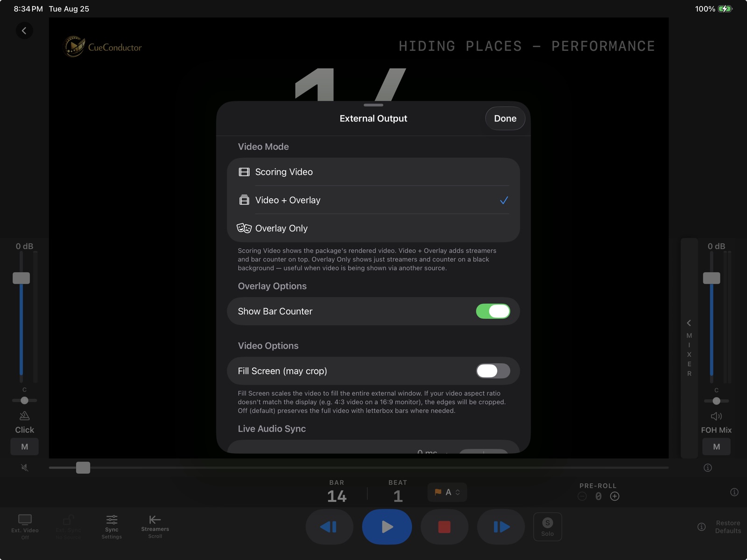Viewport: 747px width, 560px height.
Task: Click the Ext. Sync lock icon
Action: click(x=68, y=527)
